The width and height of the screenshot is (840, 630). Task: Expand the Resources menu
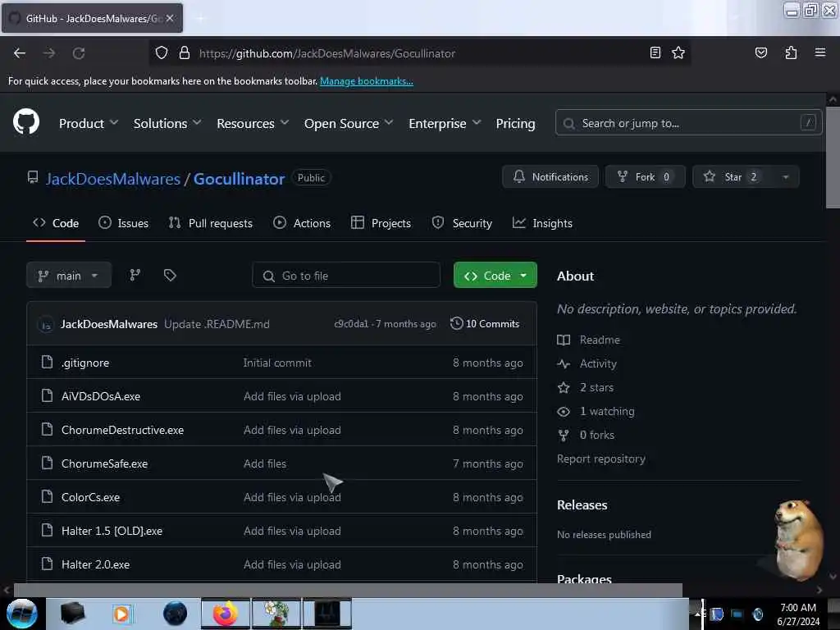(253, 123)
